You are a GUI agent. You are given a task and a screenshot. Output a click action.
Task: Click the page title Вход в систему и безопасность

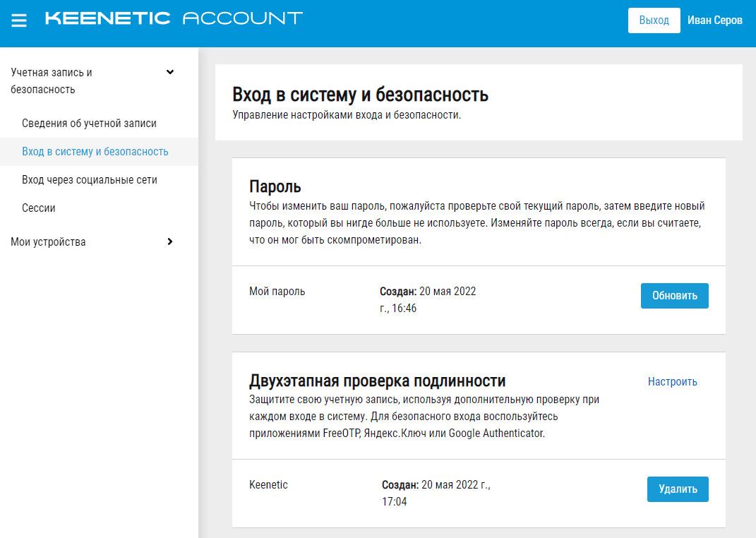[360, 95]
